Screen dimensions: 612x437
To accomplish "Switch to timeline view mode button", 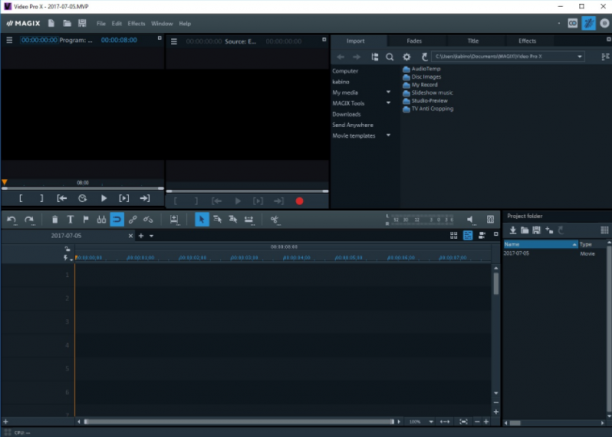I will 468,235.
